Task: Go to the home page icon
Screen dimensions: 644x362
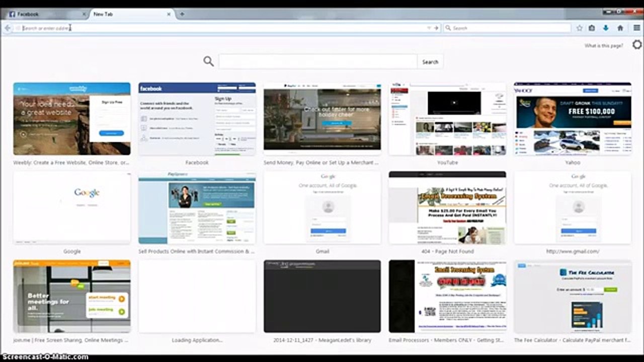Action: [x=620, y=28]
